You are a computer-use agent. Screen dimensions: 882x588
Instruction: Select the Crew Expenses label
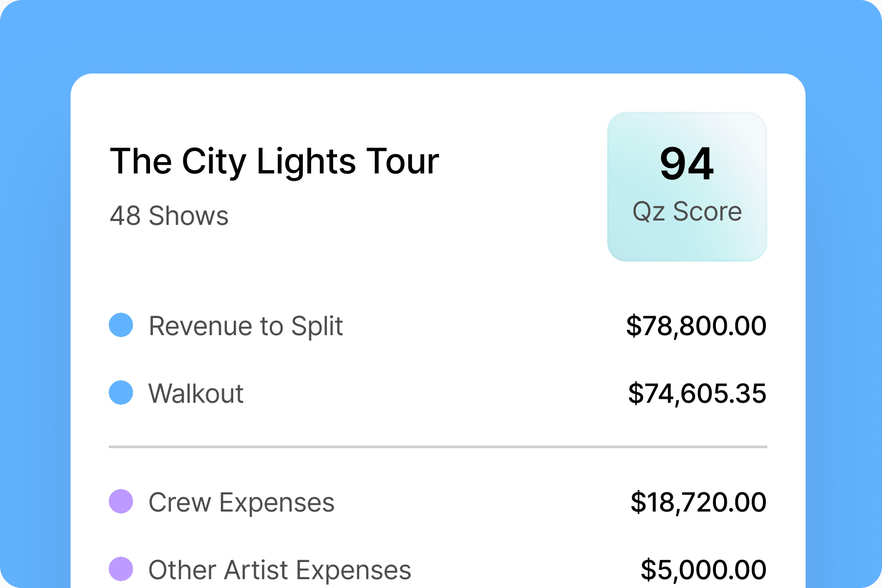(242, 502)
